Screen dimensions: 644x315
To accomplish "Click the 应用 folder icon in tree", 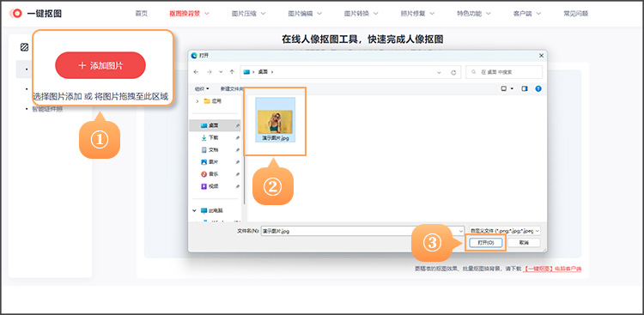I will coord(207,101).
